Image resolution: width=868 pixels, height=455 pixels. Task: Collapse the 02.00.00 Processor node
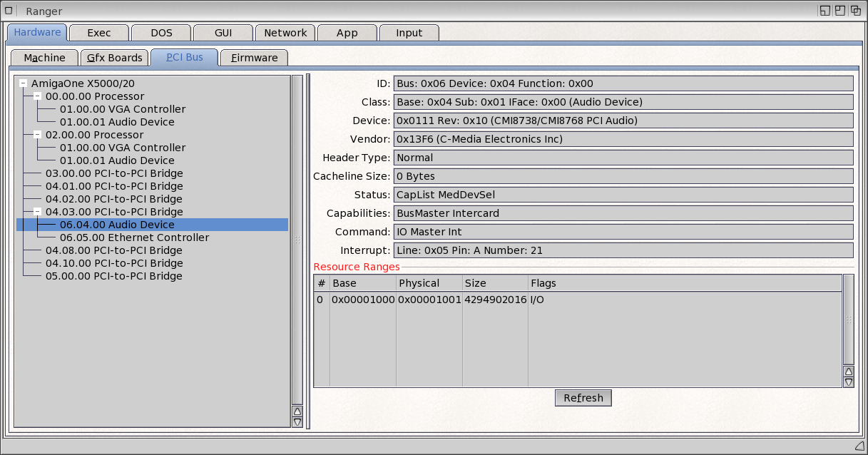[x=38, y=135]
